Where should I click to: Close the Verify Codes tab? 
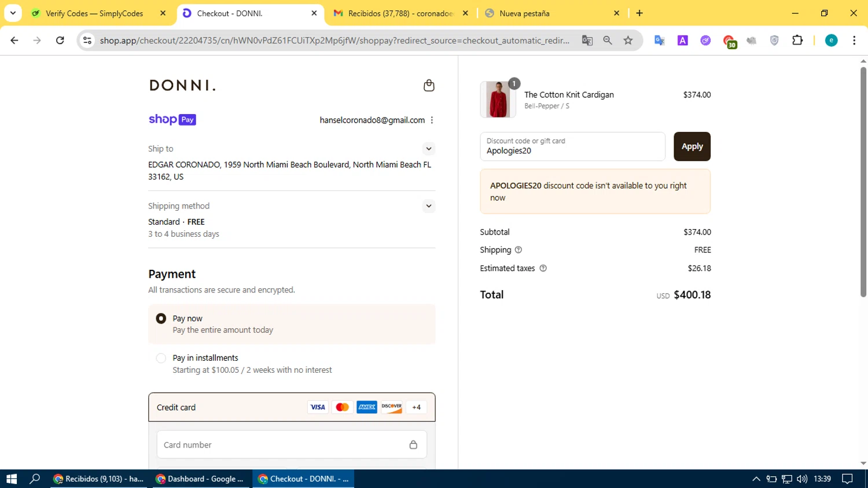(163, 13)
